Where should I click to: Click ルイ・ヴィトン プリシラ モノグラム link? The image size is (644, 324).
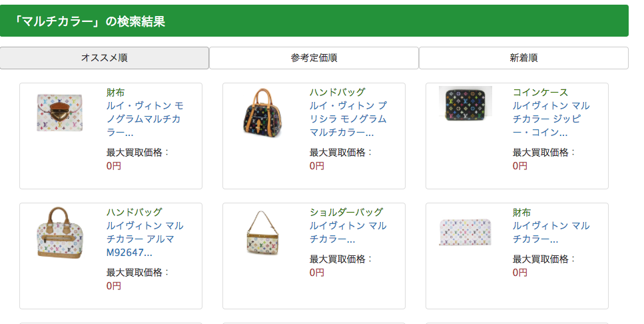348,119
